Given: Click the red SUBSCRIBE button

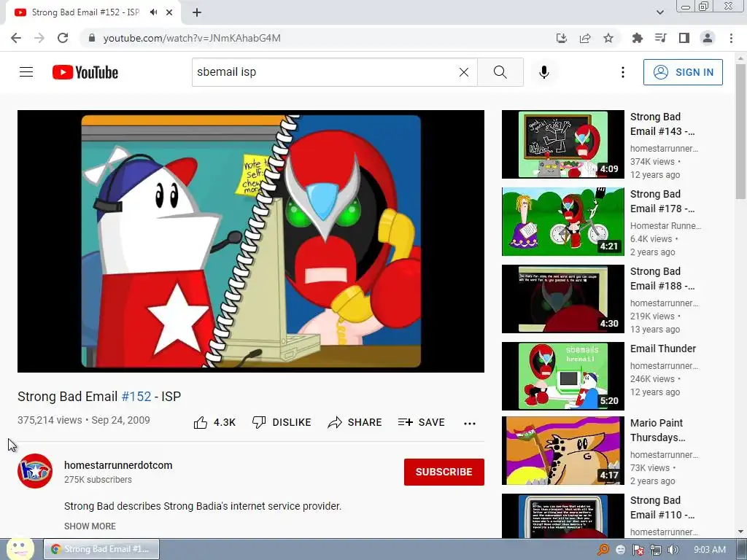Looking at the screenshot, I should pyautogui.click(x=444, y=472).
